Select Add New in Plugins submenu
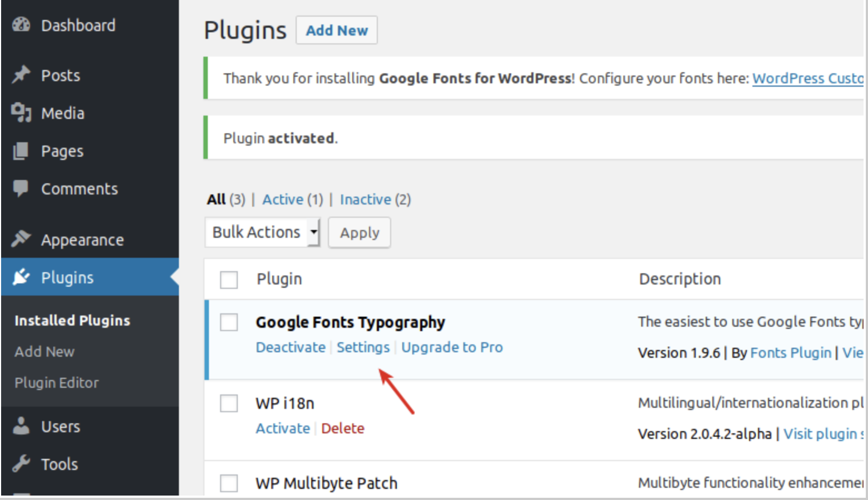 [44, 352]
